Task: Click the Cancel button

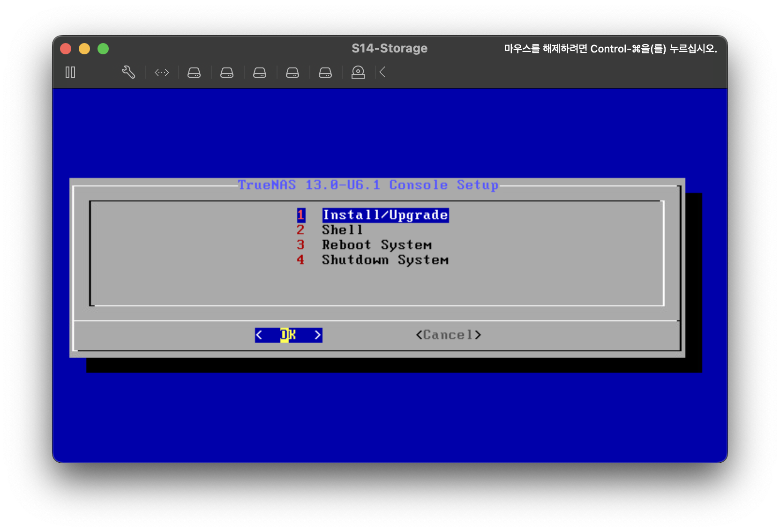Action: tap(449, 335)
